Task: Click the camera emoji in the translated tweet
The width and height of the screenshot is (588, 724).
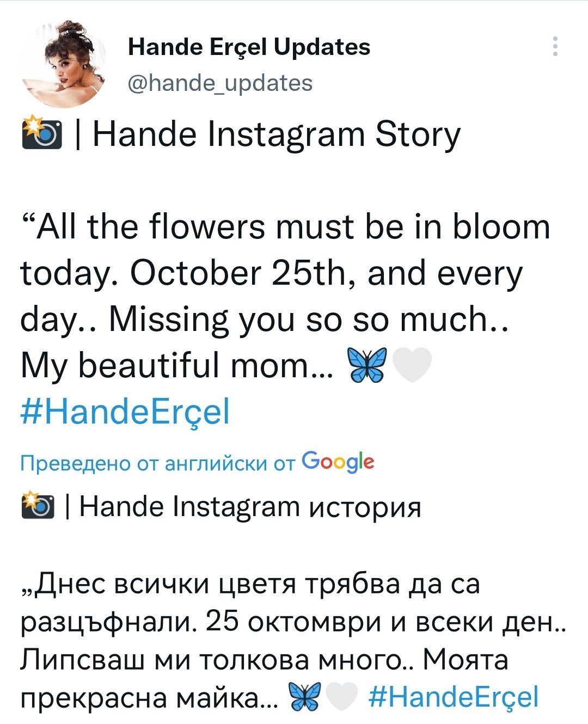Action: 38,507
